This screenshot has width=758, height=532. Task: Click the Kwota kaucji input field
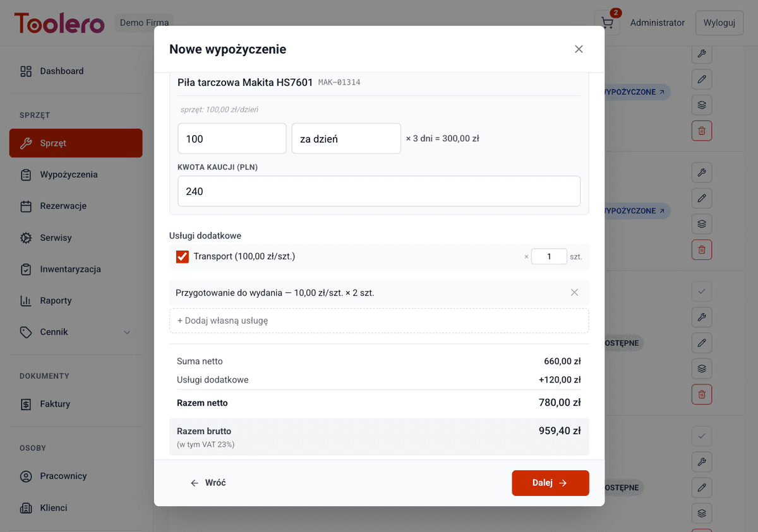(x=379, y=191)
